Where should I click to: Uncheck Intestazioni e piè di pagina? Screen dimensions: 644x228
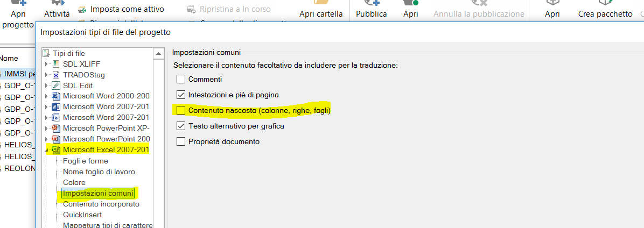(x=181, y=95)
